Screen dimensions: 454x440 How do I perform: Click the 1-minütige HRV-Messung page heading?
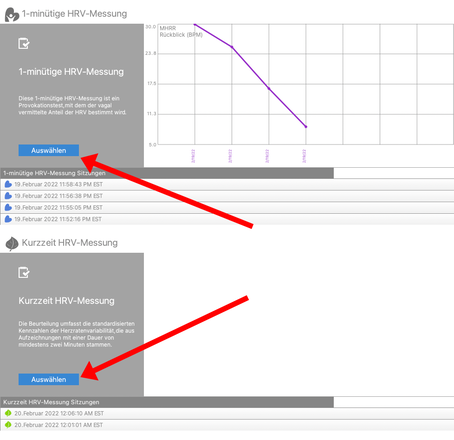[74, 14]
